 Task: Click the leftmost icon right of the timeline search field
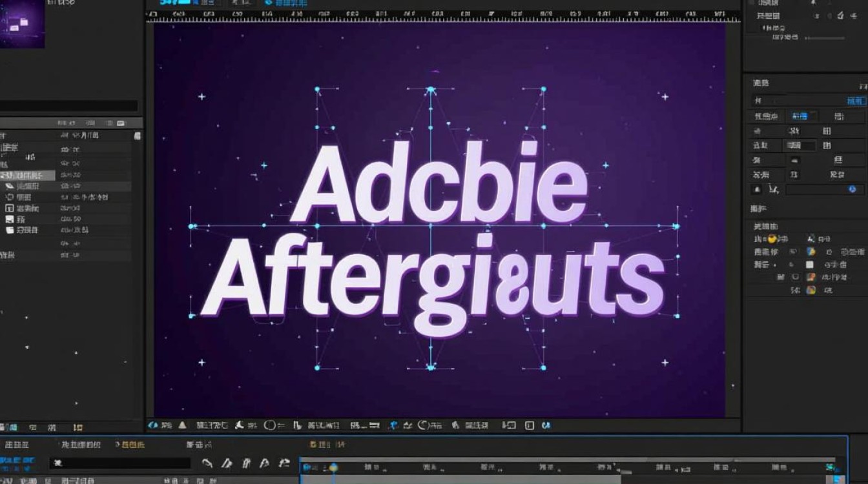207,463
